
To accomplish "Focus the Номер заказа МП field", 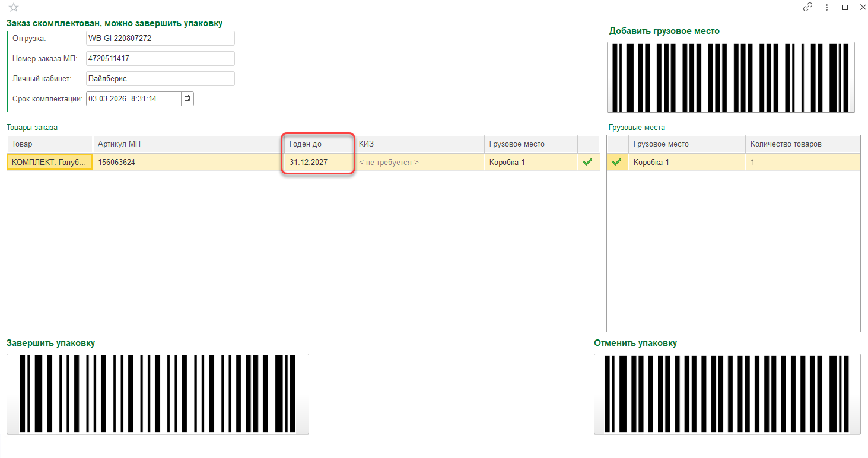I will point(160,59).
